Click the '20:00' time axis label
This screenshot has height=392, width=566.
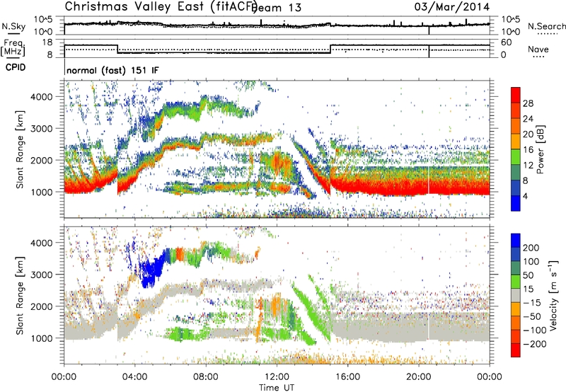(418, 377)
